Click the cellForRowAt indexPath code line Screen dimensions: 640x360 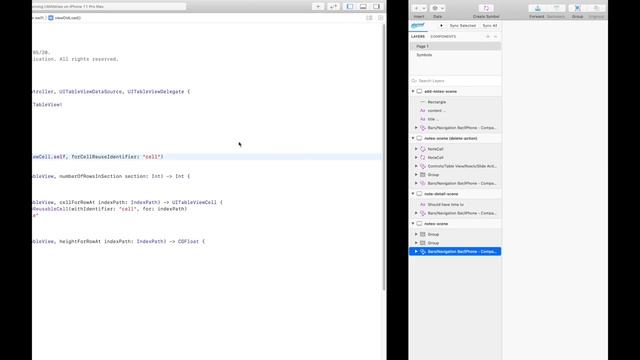pos(127,202)
